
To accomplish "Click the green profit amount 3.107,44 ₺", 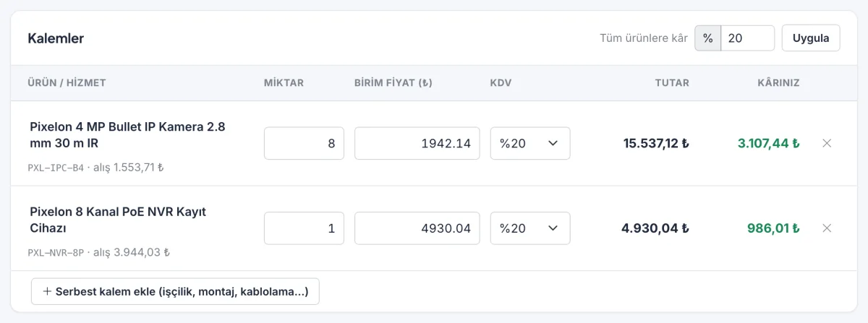I will (x=768, y=143).
